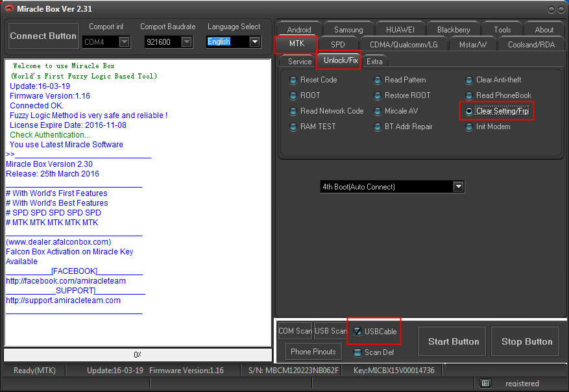Open the Extra sub-tab
This screenshot has width=569, height=392.
374,62
